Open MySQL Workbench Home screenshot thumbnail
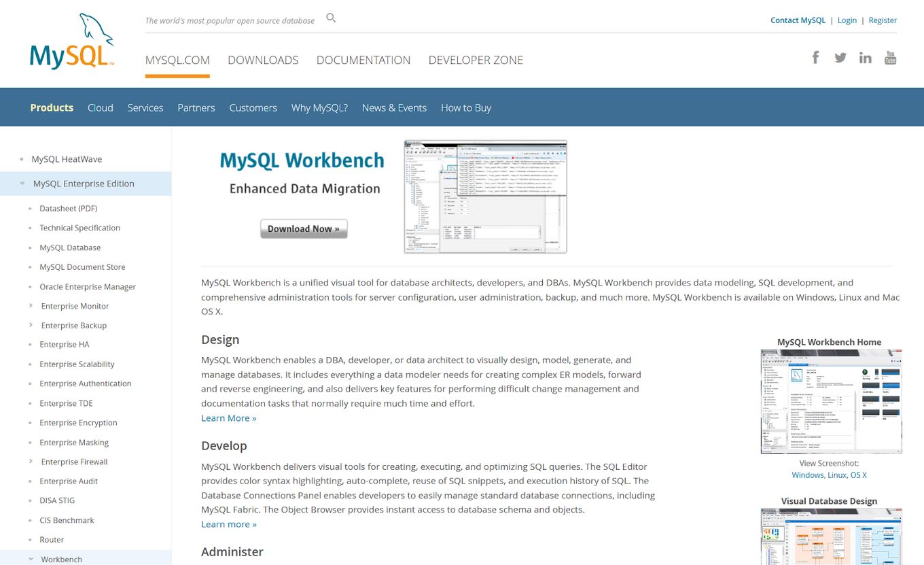The image size is (924, 565). (x=831, y=401)
